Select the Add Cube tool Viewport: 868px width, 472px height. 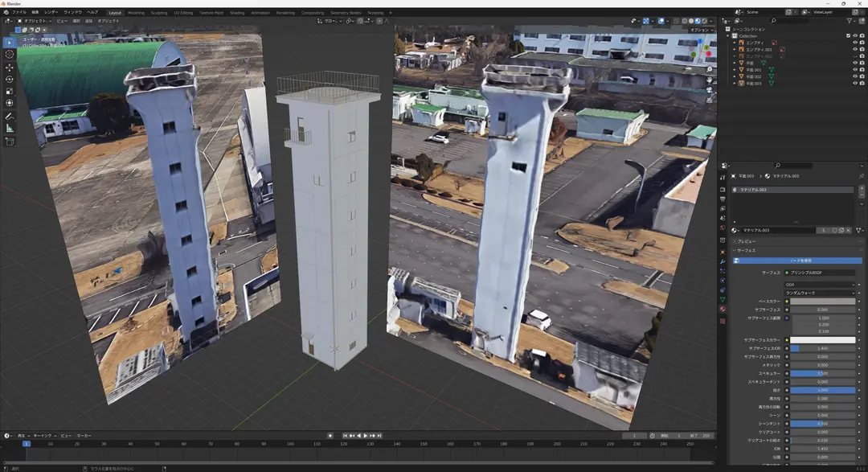coord(10,142)
